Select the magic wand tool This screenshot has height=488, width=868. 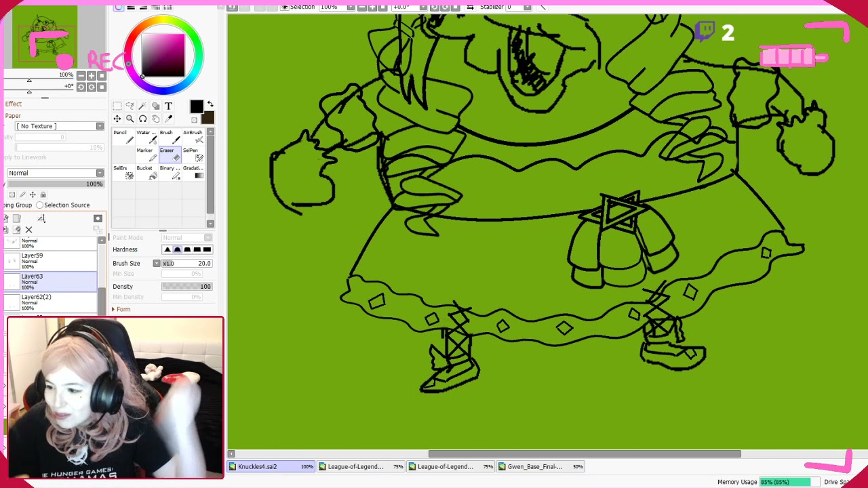pos(142,106)
